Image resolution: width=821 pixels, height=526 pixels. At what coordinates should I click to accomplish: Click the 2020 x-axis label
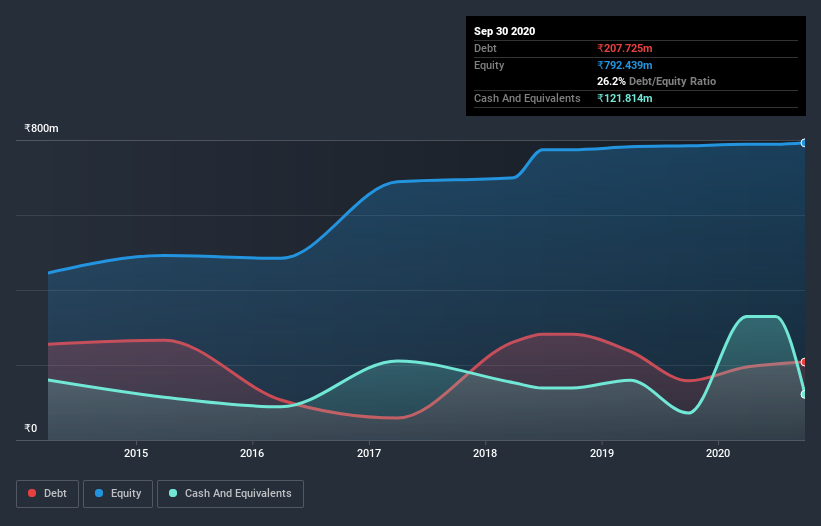[x=718, y=453]
